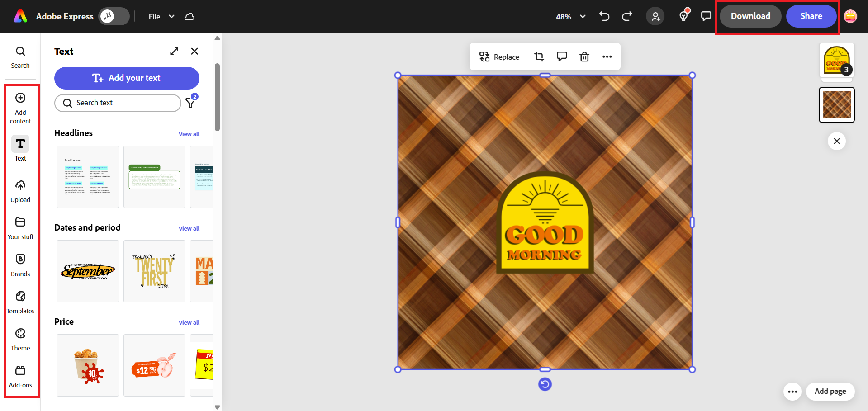
Task: Toggle the pin switch next to Adobe Express logo
Action: [114, 16]
